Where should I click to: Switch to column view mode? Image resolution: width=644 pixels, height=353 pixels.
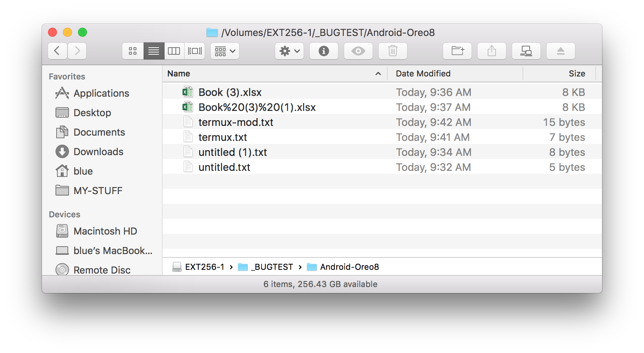coord(174,51)
